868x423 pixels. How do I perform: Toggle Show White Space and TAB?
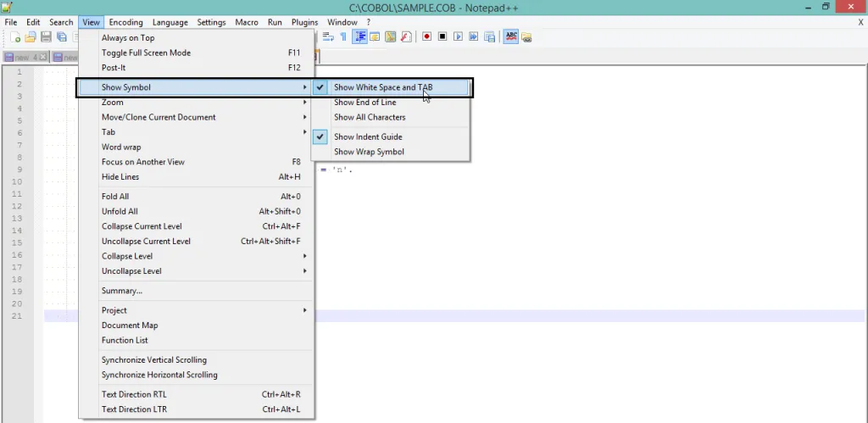391,87
